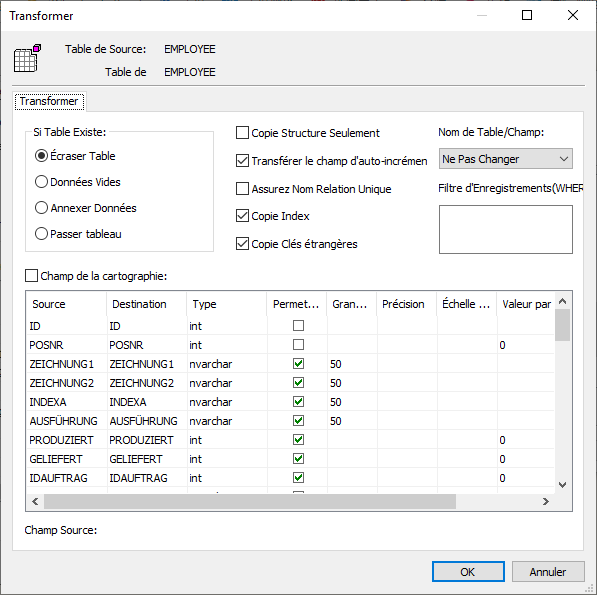Click the Destination column header
This screenshot has width=597, height=595.
(147, 304)
